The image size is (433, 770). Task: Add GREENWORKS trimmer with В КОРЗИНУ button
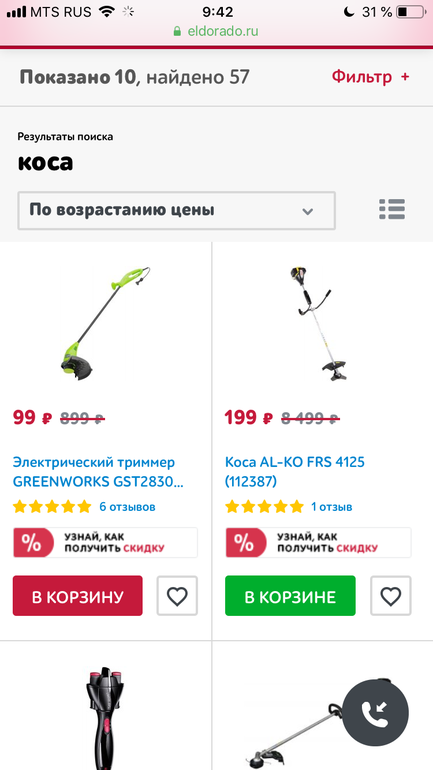coord(78,596)
